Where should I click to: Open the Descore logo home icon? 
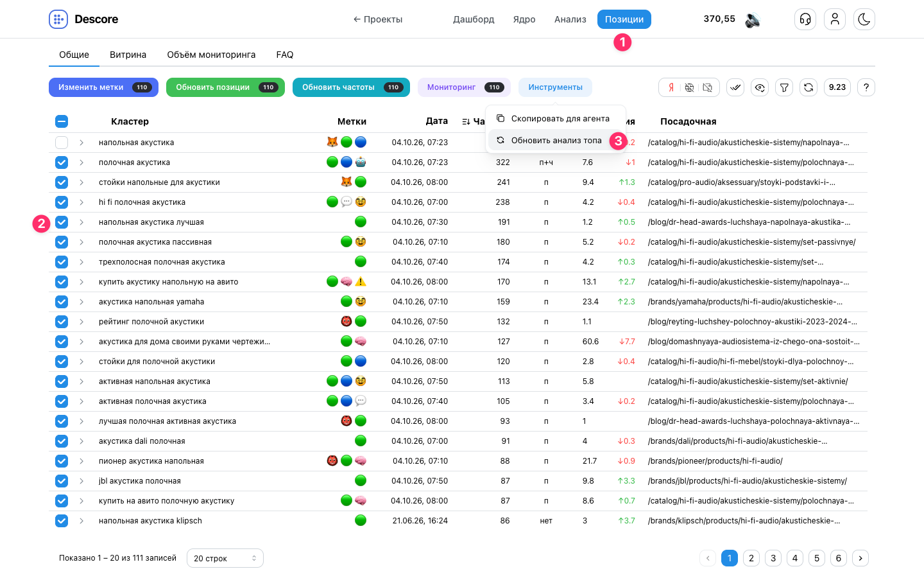58,19
